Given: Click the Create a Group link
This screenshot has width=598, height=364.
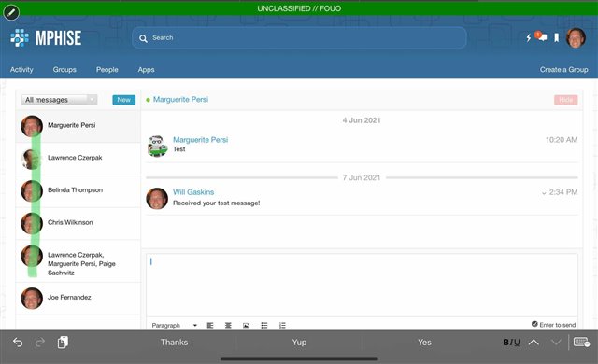Looking at the screenshot, I should click(x=563, y=70).
